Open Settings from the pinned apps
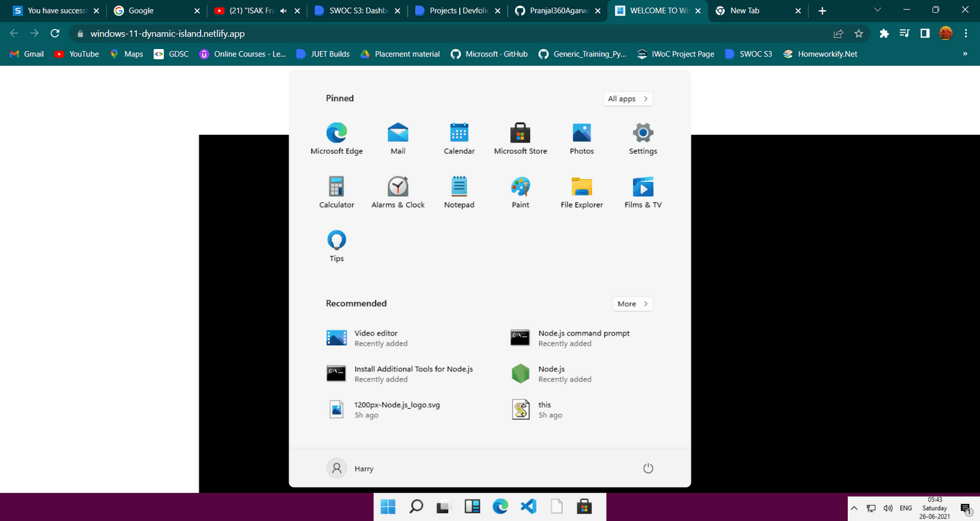 point(643,138)
